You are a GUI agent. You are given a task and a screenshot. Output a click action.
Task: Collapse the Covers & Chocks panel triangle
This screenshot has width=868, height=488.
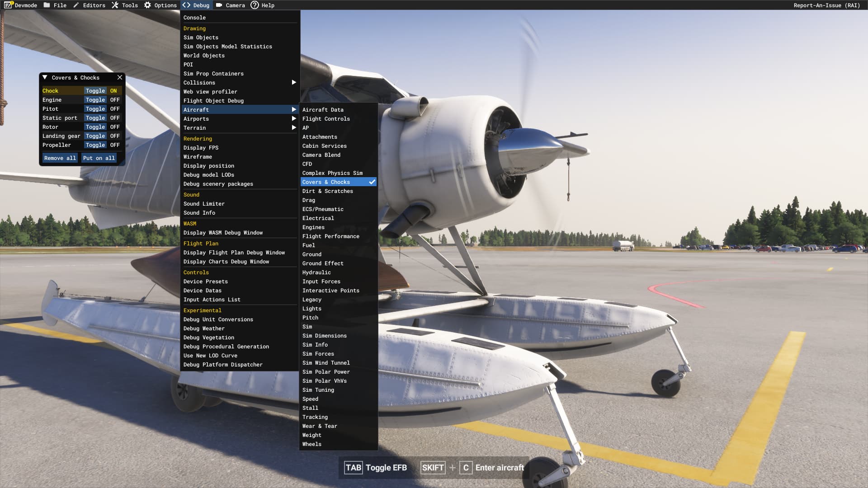pos(45,77)
